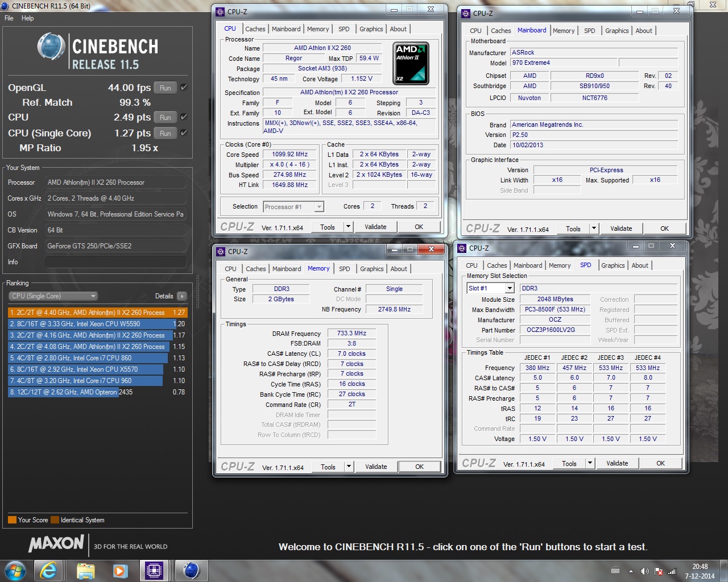Click the CPU-Z icon of the SPD window

point(462,248)
